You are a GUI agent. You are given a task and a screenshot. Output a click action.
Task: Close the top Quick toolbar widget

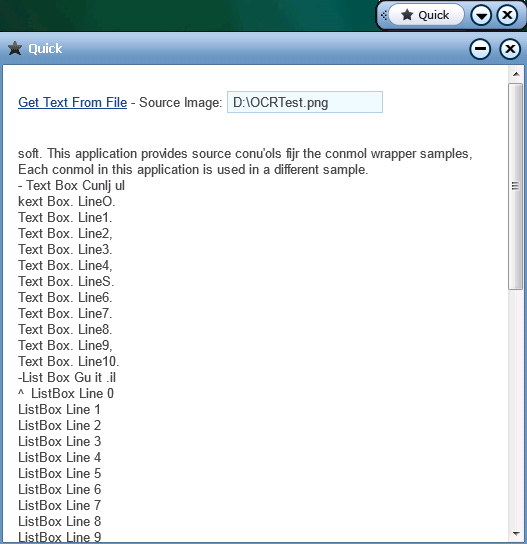(x=507, y=15)
